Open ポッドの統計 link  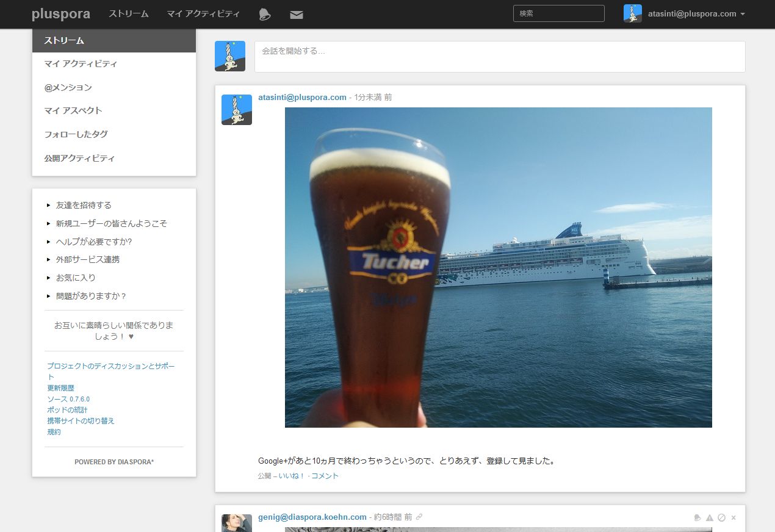point(67,410)
